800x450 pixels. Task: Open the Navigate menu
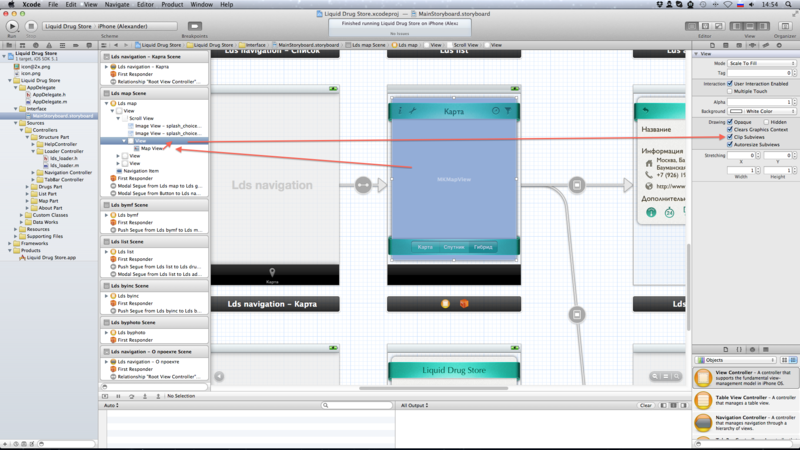pyautogui.click(x=117, y=4)
